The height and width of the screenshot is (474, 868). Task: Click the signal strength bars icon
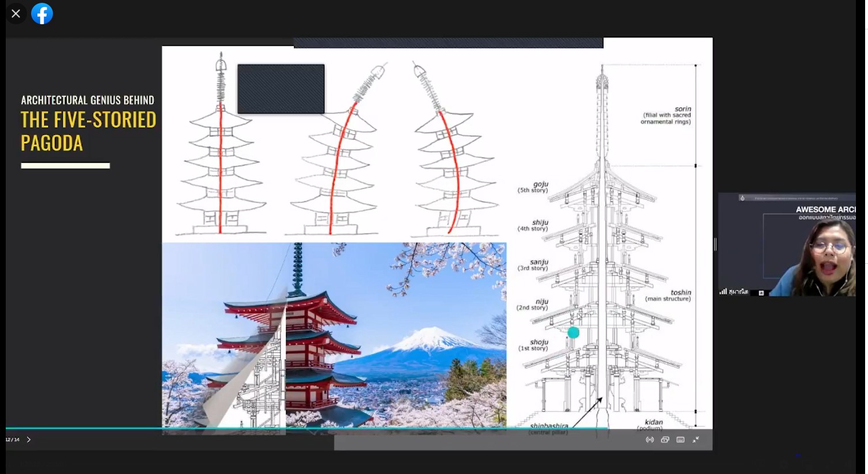coord(723,292)
